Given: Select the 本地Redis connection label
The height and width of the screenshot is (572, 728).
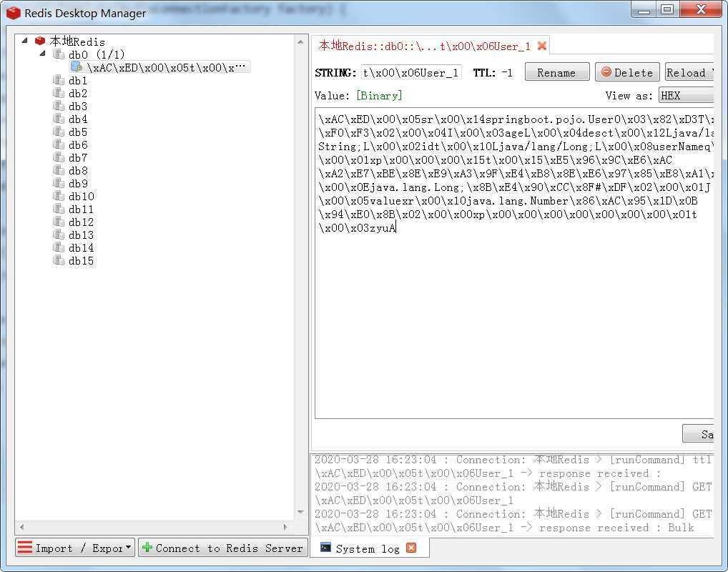Looking at the screenshot, I should [x=77, y=41].
